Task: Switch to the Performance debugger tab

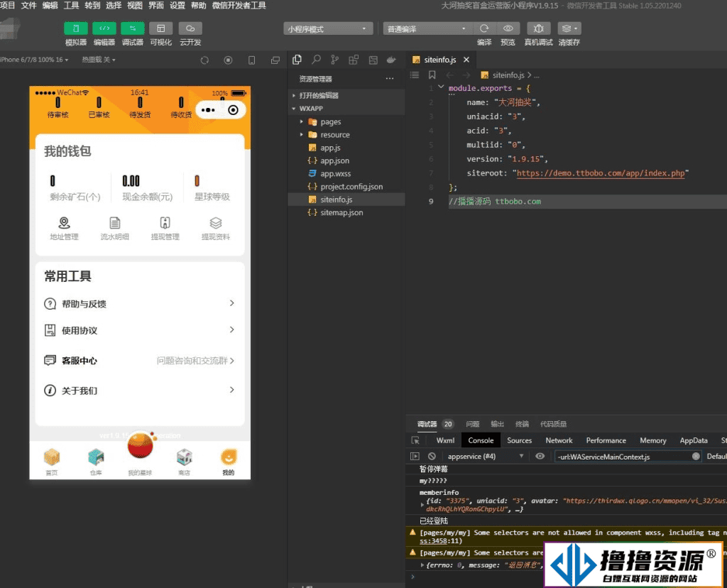Action: click(x=606, y=440)
